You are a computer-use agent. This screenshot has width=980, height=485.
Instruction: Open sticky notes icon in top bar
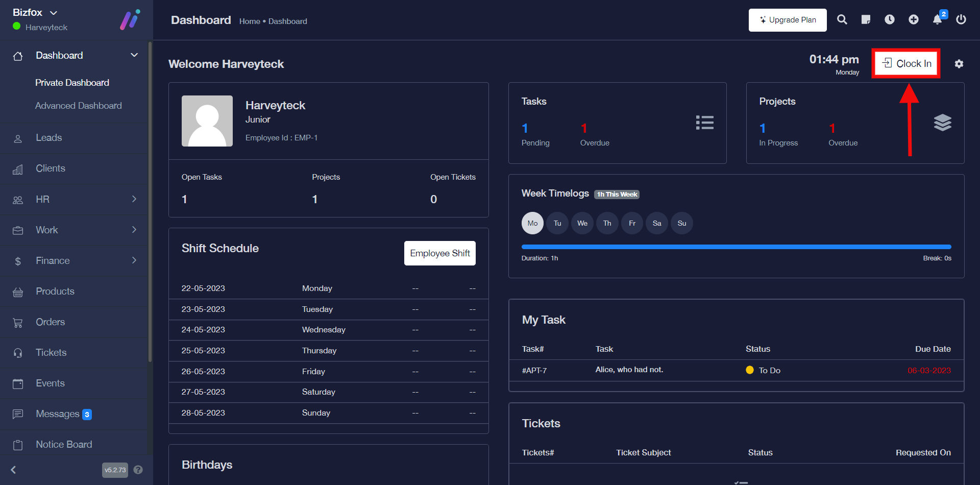pos(866,19)
